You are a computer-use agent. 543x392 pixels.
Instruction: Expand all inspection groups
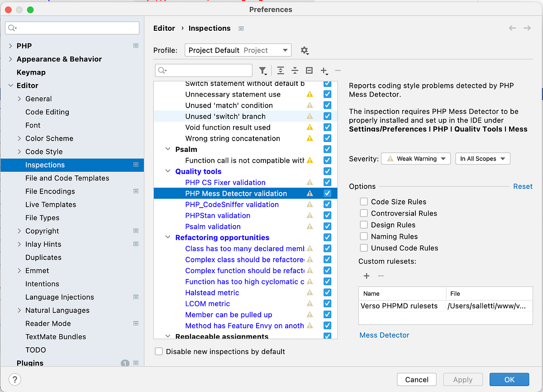click(281, 71)
